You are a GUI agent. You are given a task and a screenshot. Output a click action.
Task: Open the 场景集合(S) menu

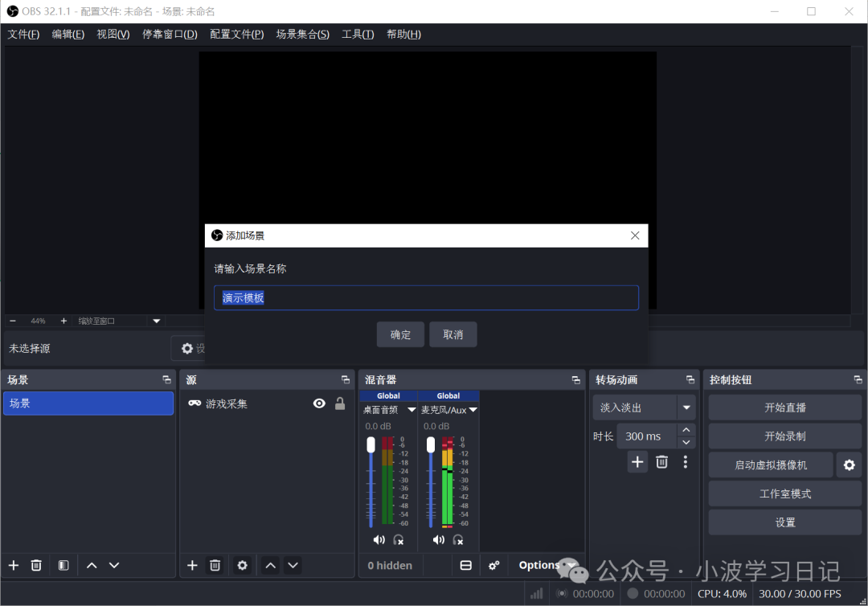303,34
